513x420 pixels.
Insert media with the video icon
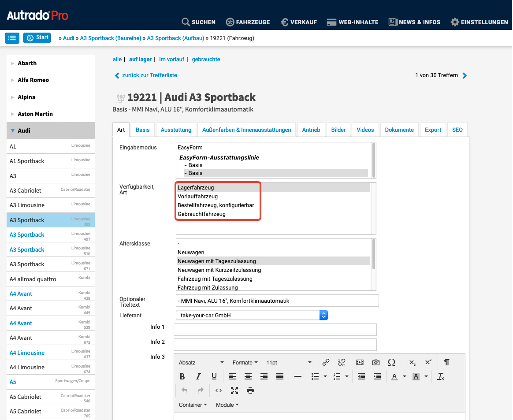coord(360,362)
